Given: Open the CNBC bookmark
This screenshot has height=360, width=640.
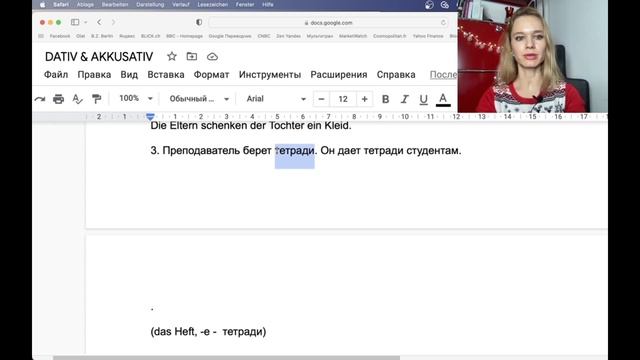Looking at the screenshot, I should 264,36.
